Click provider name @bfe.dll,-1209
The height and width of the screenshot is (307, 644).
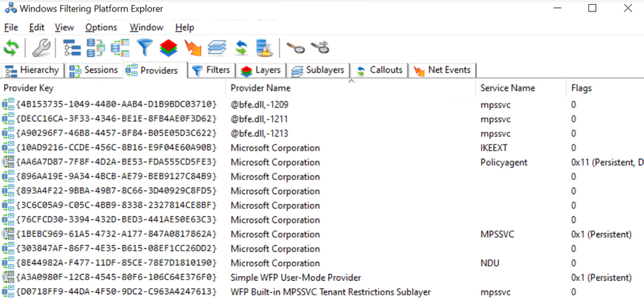259,105
